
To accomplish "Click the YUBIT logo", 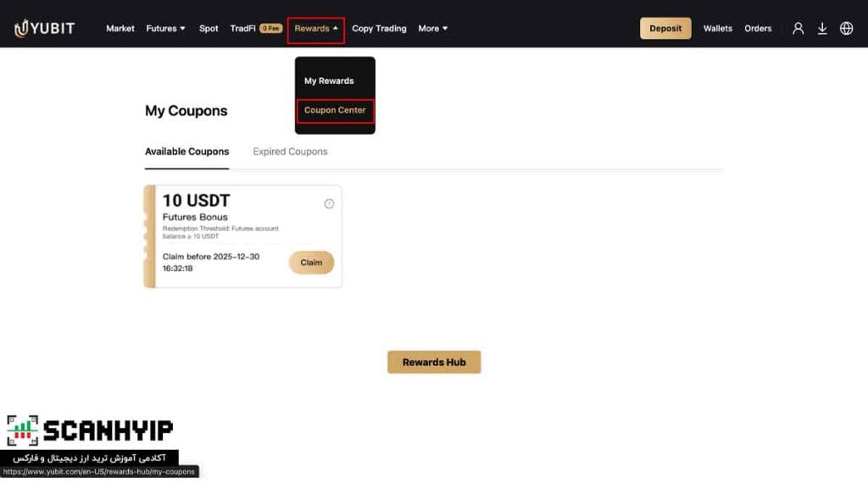I will 44,28.
